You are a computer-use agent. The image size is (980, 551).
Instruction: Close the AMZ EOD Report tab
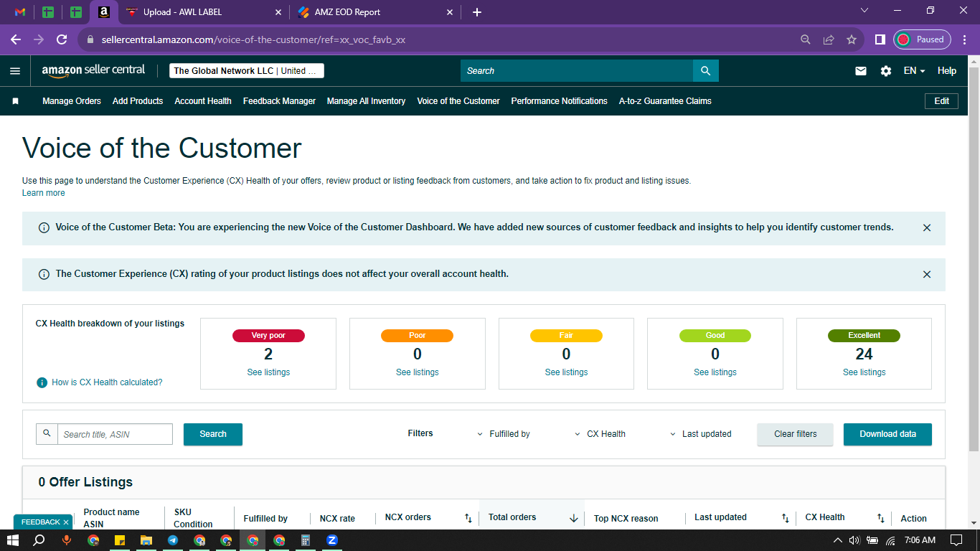(x=450, y=12)
